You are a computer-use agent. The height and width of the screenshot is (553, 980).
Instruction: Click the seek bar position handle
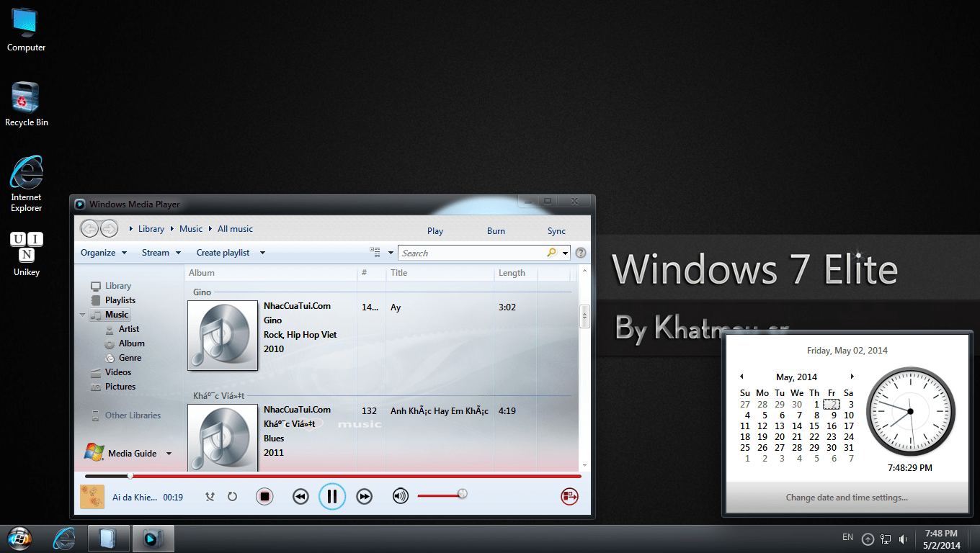tap(130, 475)
